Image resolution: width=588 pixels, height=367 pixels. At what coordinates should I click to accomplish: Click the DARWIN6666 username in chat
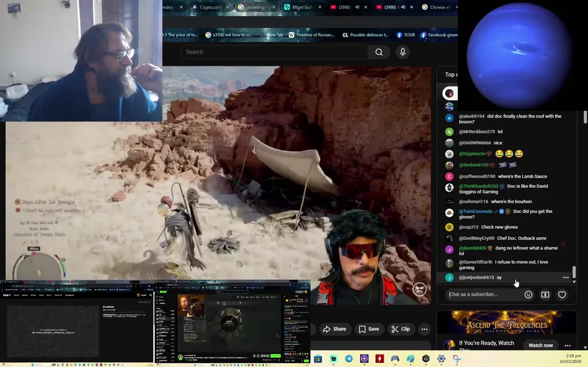tap(475, 143)
